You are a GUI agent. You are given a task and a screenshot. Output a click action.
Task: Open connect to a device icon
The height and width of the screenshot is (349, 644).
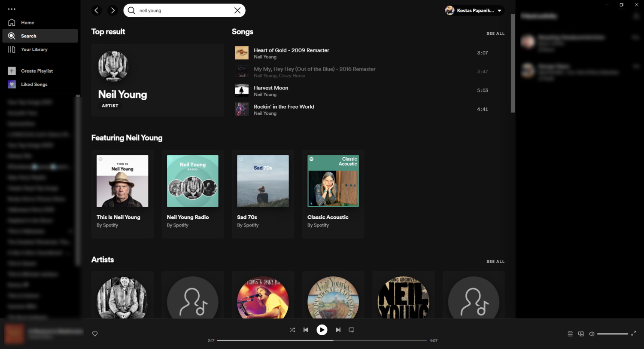[581, 334]
